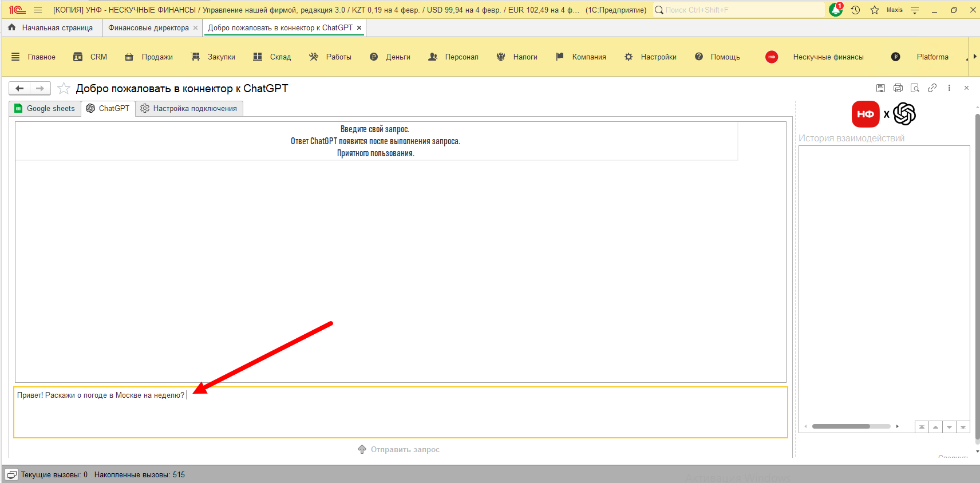Add this page to favorites with star

pyautogui.click(x=64, y=89)
